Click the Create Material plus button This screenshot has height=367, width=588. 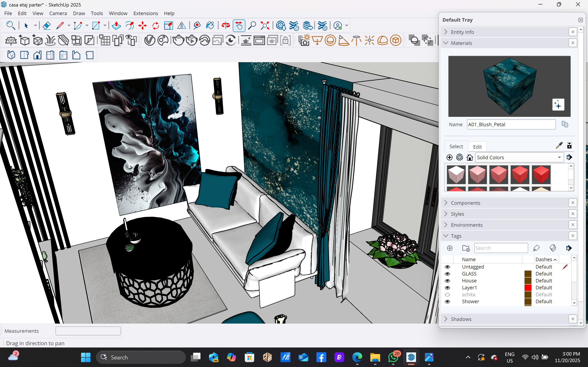(x=450, y=158)
